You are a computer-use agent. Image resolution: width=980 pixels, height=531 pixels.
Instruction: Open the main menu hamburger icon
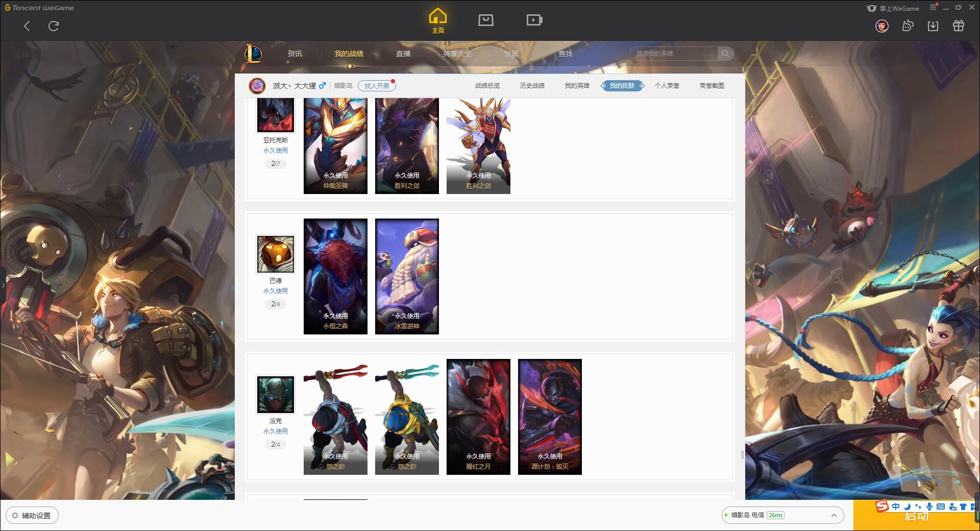933,8
